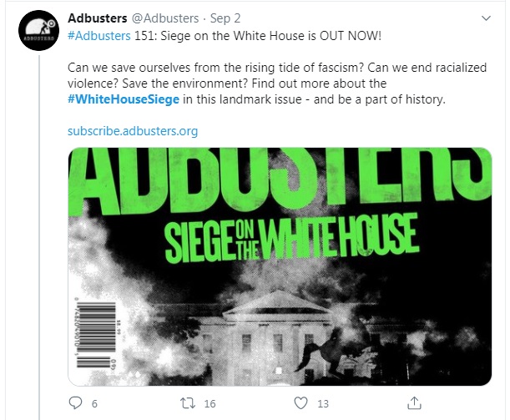Open the magazine cover image
The image size is (510, 420).
(x=280, y=266)
